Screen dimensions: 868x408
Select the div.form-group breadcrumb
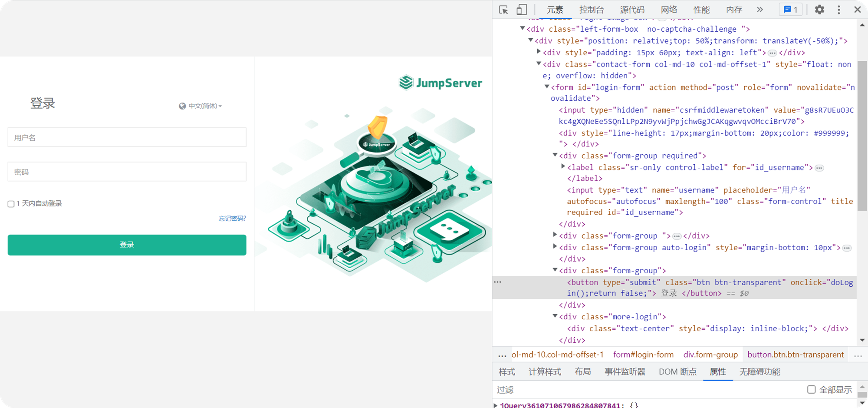[710, 355]
